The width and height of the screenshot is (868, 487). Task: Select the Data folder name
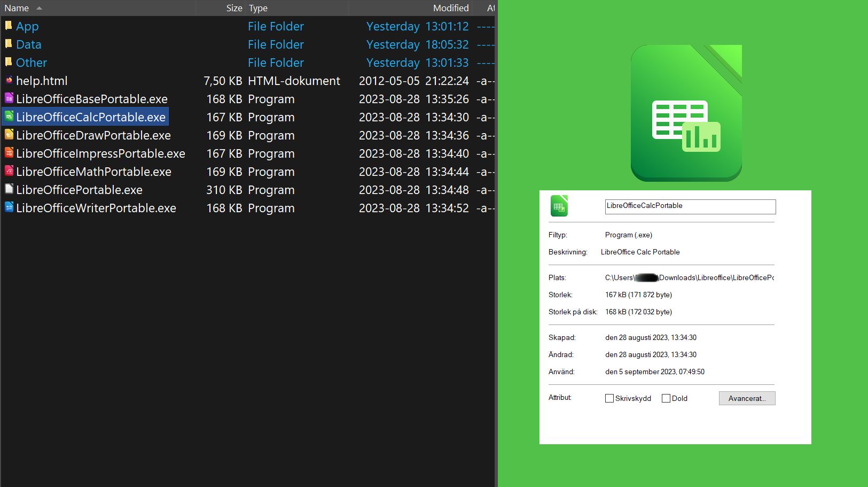tap(29, 44)
